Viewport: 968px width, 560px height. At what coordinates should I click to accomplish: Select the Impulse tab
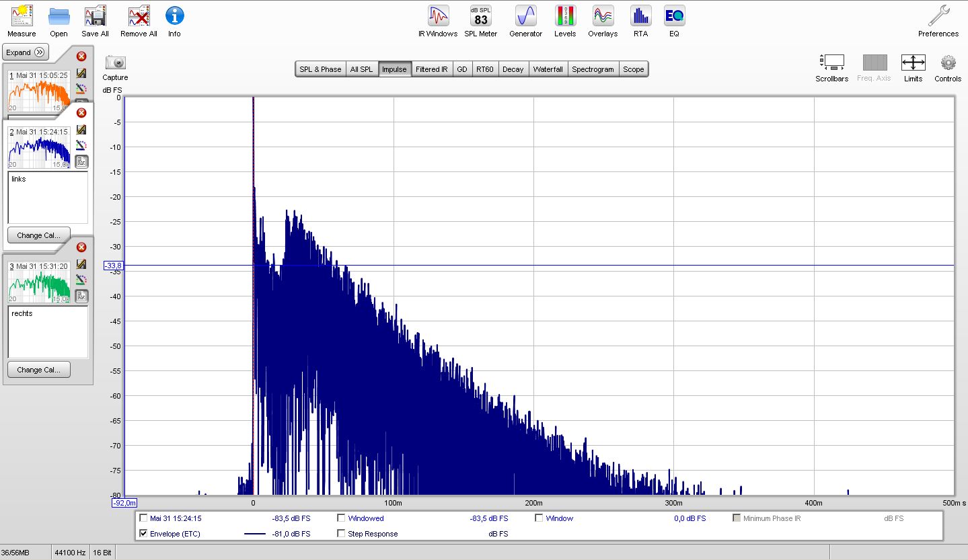tap(394, 69)
